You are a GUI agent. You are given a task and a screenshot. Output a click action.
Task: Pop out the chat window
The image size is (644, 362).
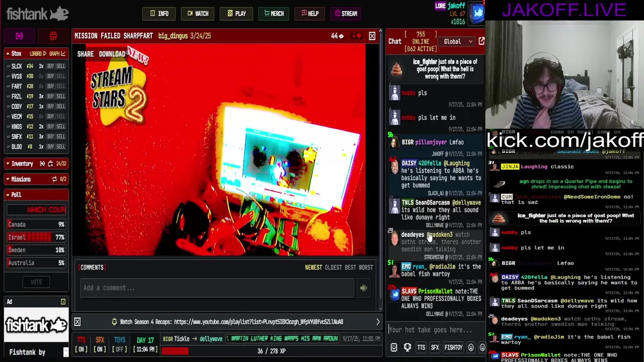[481, 42]
